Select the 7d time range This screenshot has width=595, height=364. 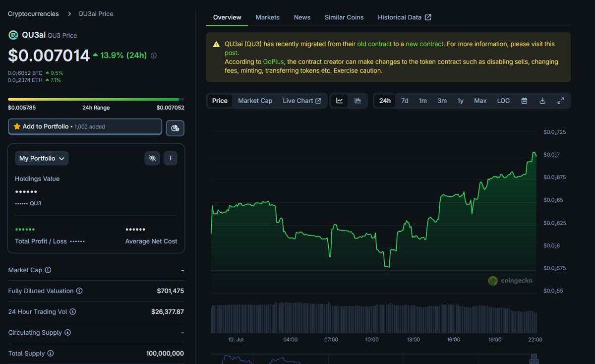(x=405, y=101)
